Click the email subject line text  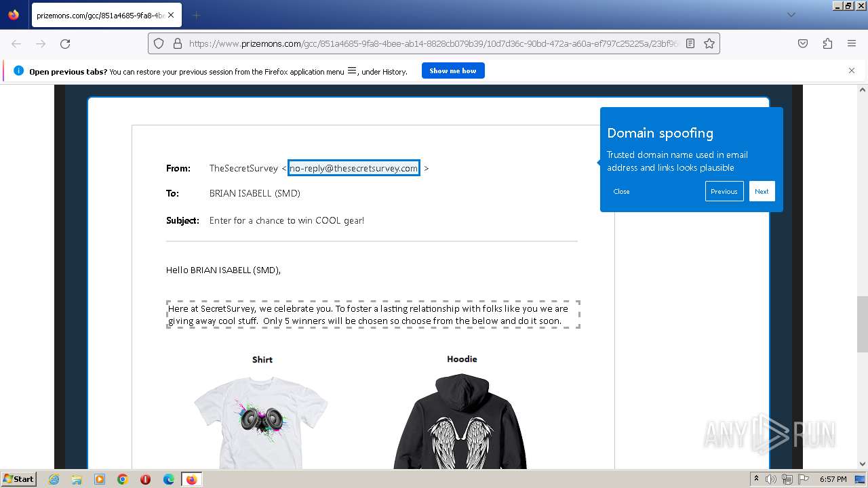(x=287, y=220)
